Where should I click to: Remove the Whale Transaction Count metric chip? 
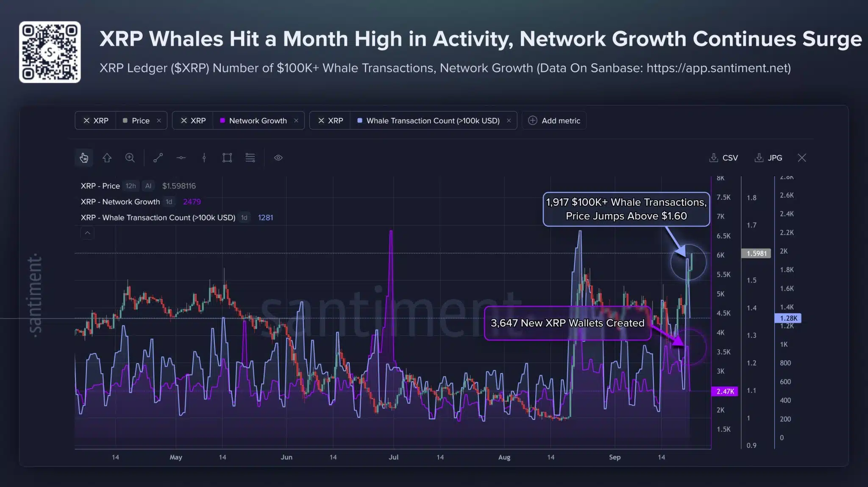509,120
